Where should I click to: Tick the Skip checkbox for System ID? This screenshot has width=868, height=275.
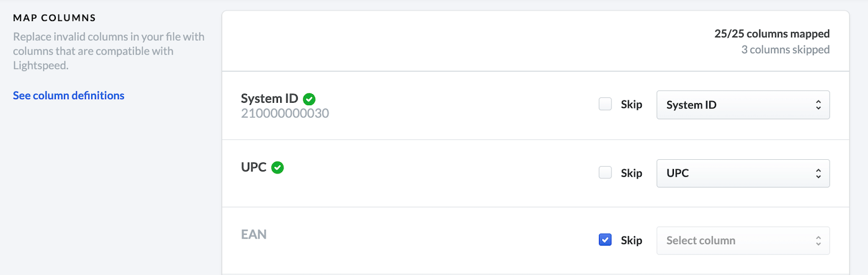[605, 105]
